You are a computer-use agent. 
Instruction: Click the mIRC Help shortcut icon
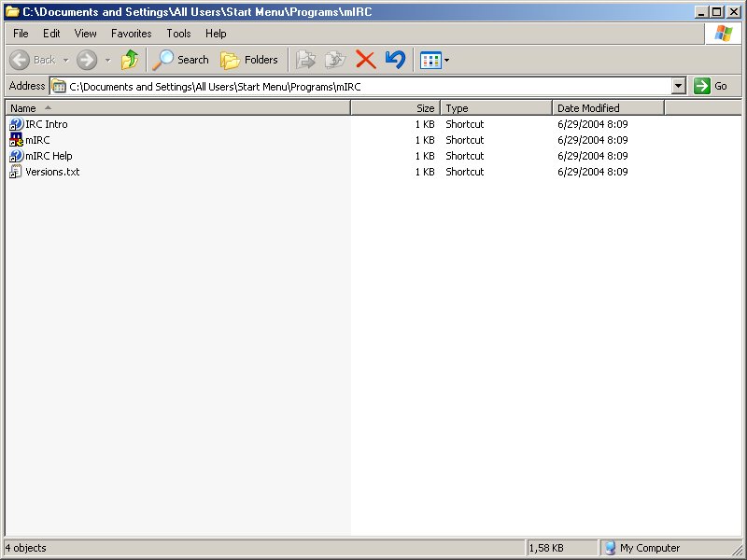click(16, 156)
